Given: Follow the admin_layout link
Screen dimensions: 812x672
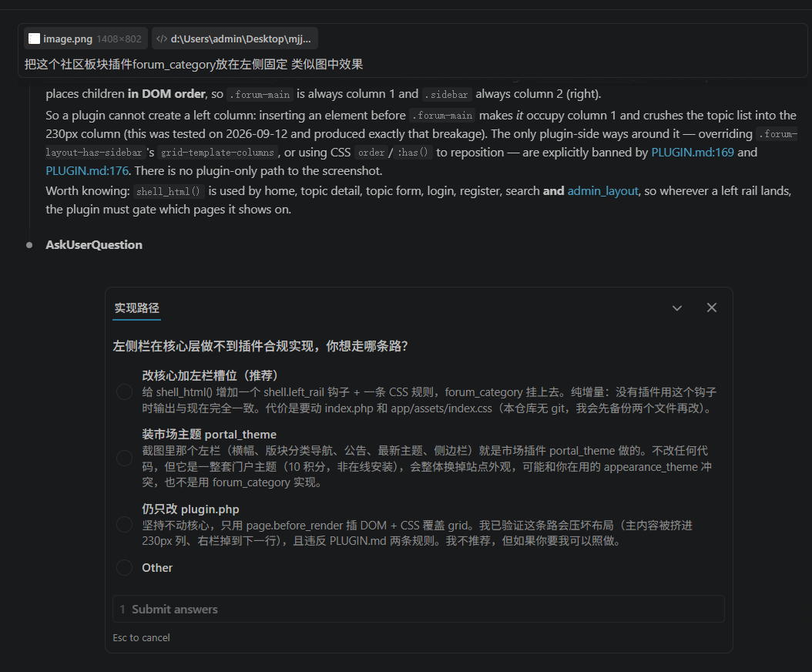Looking at the screenshot, I should [602, 191].
